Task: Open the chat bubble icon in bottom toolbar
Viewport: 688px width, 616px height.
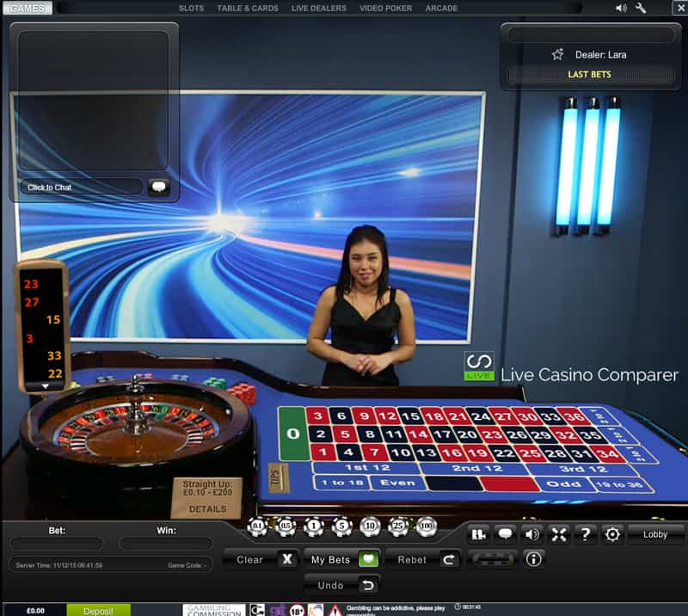Action: coord(505,534)
